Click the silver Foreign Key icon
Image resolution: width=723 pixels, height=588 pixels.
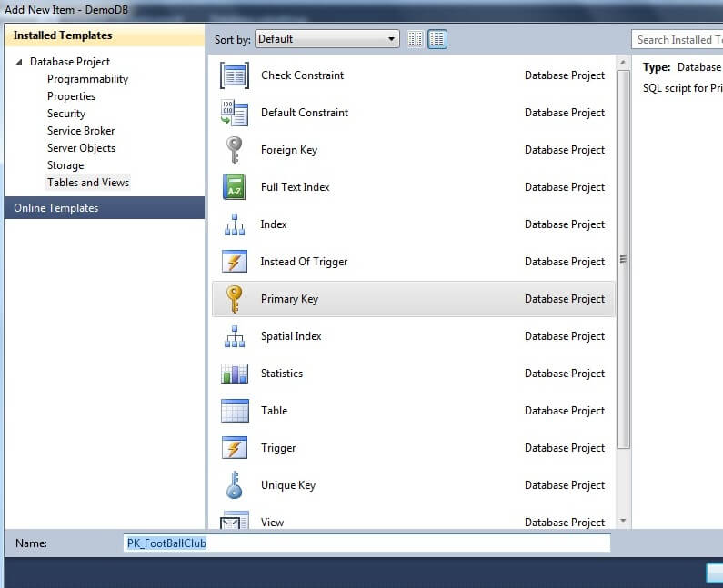[x=235, y=150]
